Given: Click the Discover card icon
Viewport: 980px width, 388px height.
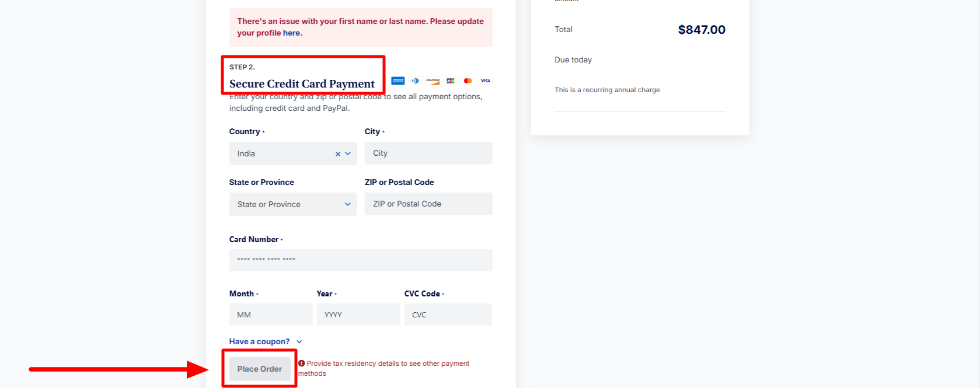Looking at the screenshot, I should [433, 81].
